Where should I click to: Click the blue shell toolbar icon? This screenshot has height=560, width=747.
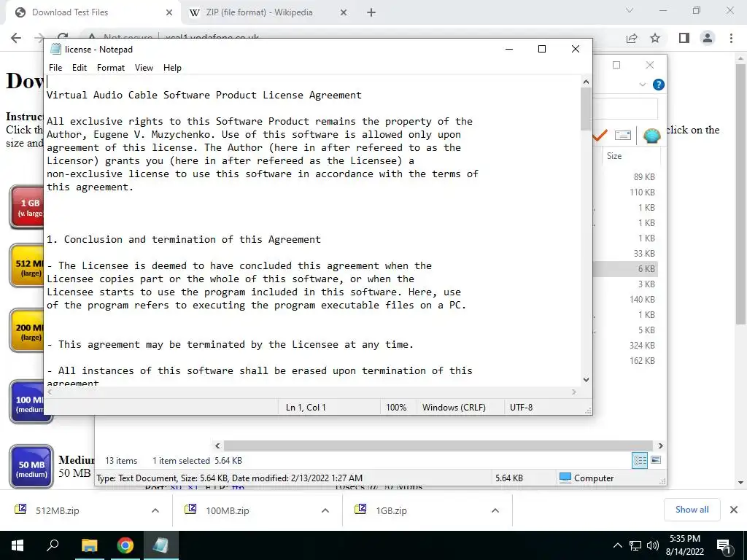(x=651, y=135)
